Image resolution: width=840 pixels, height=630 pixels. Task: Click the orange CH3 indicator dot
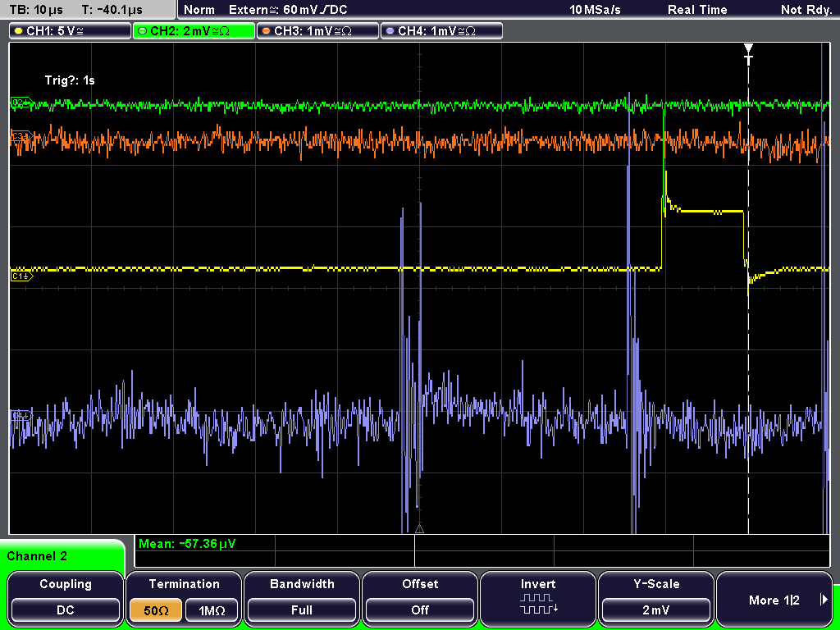pos(267,31)
